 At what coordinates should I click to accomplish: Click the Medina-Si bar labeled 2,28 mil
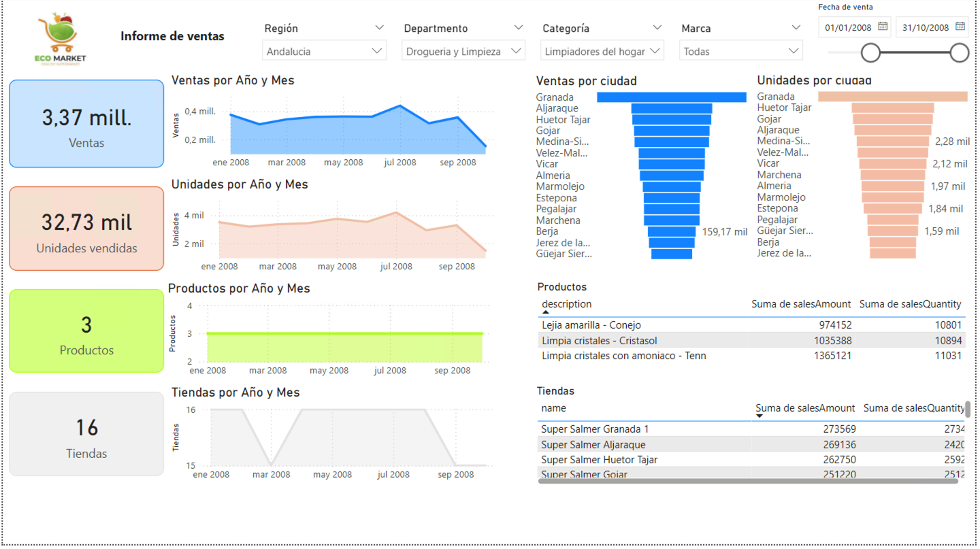click(x=893, y=142)
